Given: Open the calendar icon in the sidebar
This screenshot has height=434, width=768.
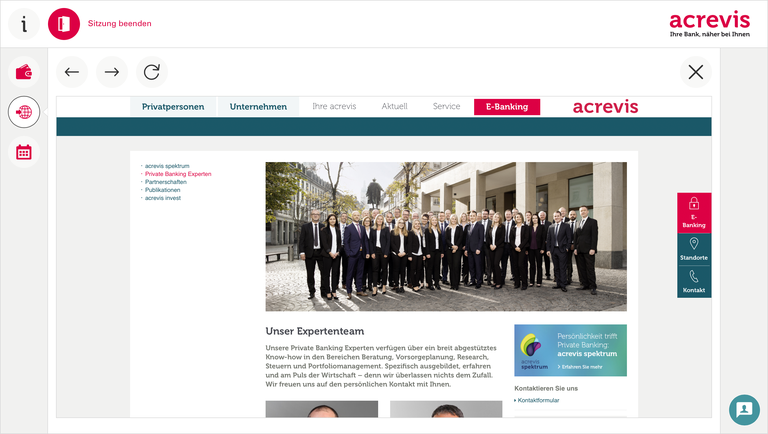Looking at the screenshot, I should pyautogui.click(x=24, y=152).
